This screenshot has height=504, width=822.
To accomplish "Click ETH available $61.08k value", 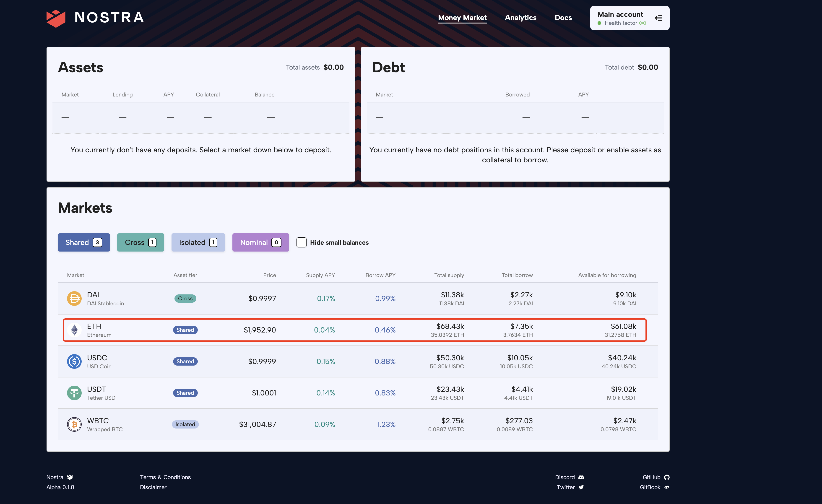I will pyautogui.click(x=624, y=326).
